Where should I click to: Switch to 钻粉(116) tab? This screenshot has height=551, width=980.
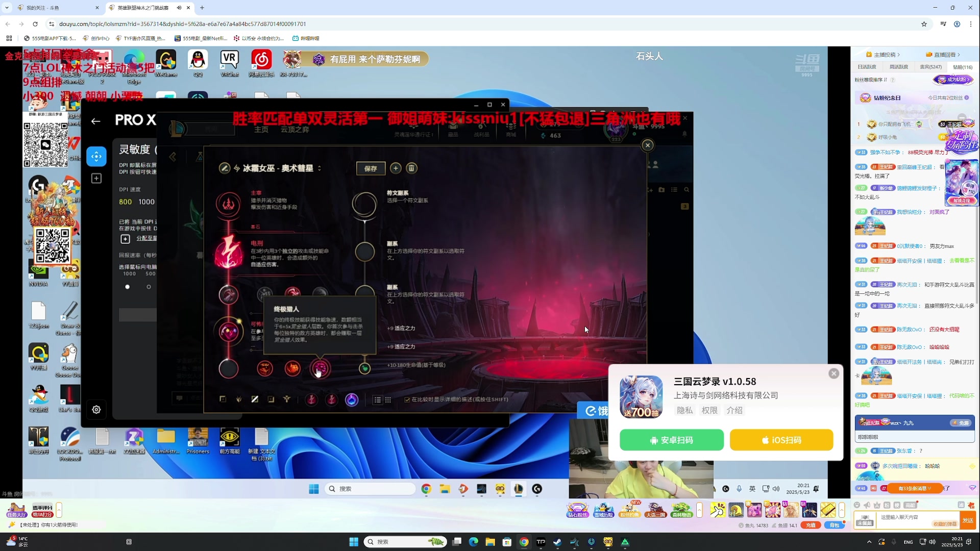click(x=963, y=67)
